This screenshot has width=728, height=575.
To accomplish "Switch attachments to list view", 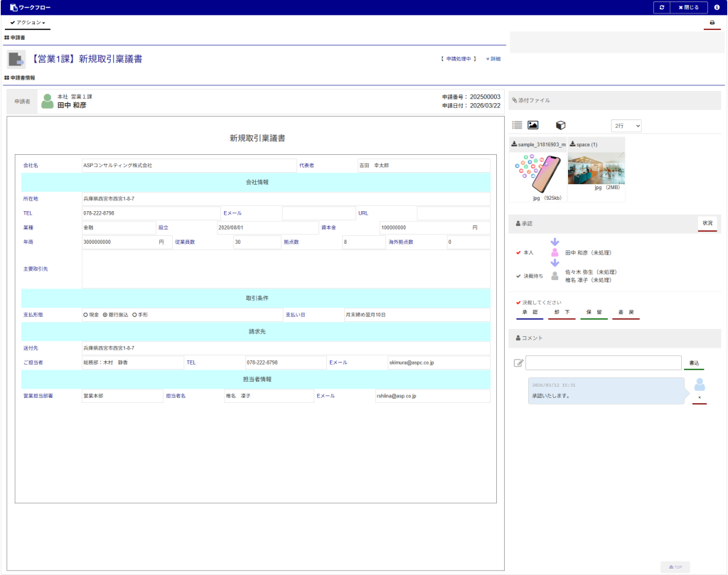I will (x=517, y=125).
